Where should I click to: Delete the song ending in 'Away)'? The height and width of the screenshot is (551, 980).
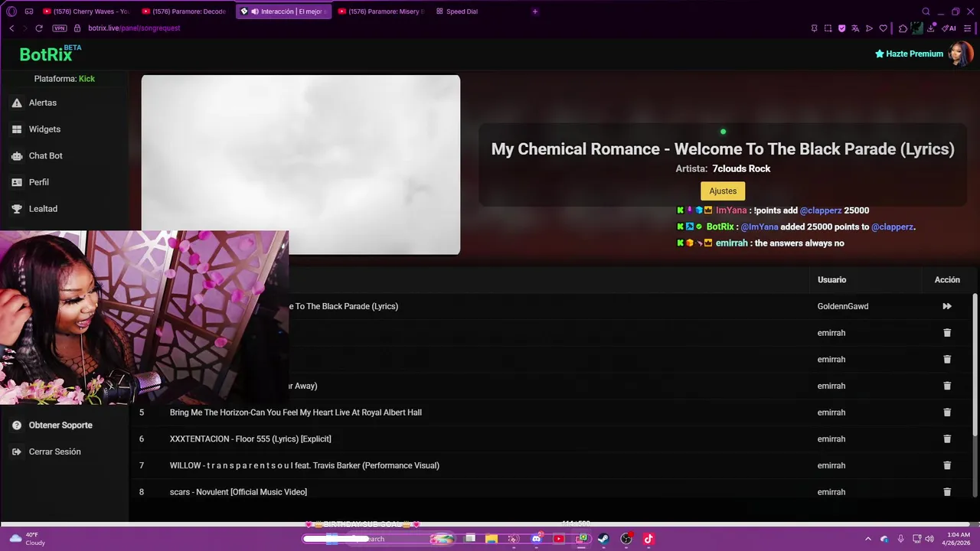[x=947, y=386]
